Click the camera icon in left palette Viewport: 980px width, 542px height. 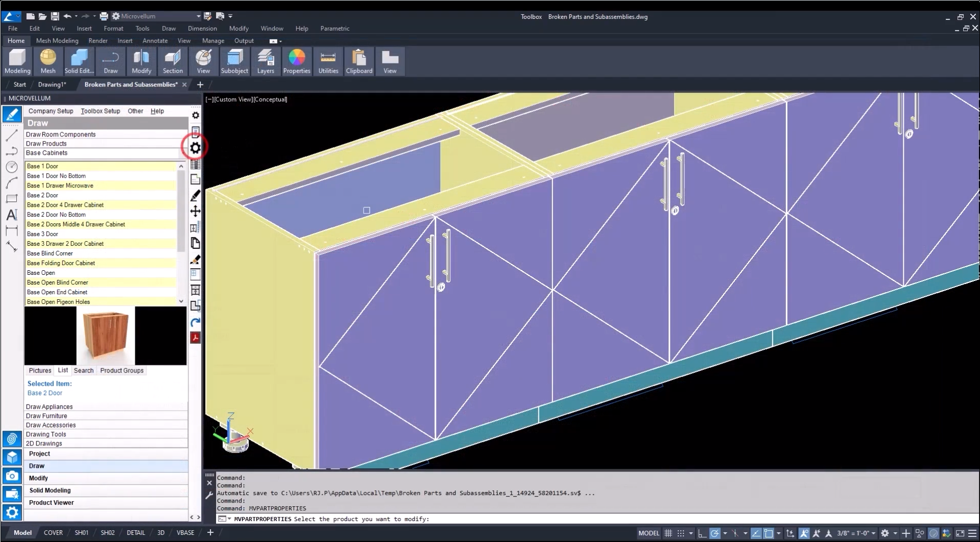click(x=12, y=476)
